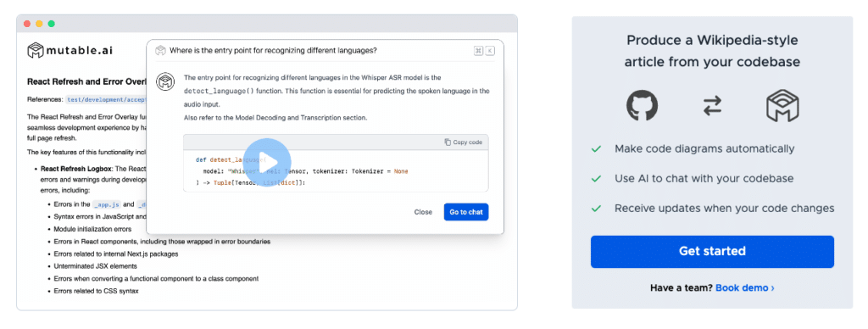
Task: Click the Module initialization errors bullet
Action: 92,229
